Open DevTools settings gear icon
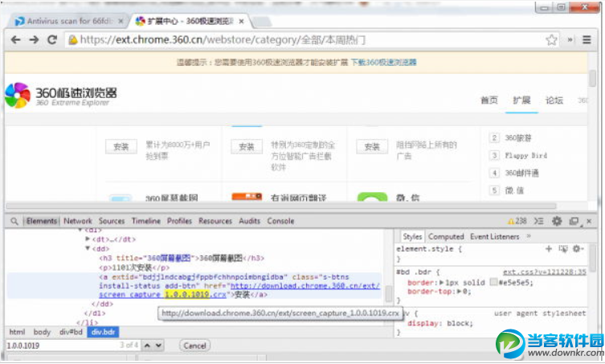The height and width of the screenshot is (364, 605). coord(557,221)
